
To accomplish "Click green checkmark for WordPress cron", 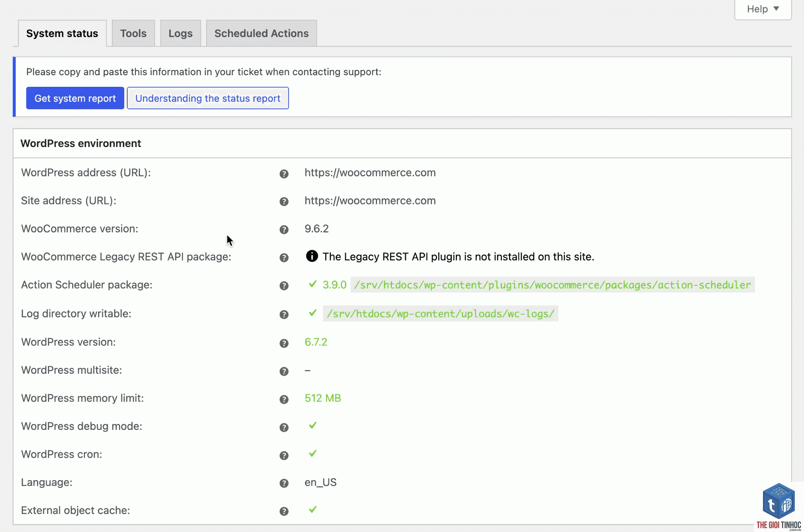I will (x=313, y=453).
